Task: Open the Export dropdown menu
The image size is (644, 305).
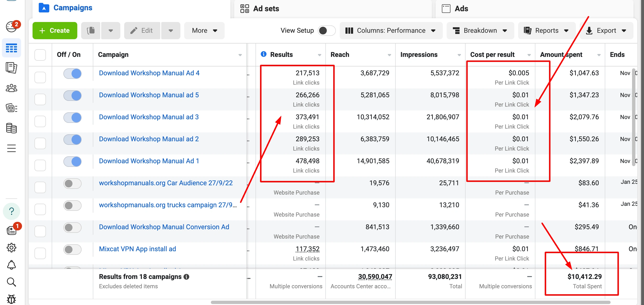Action: point(606,30)
